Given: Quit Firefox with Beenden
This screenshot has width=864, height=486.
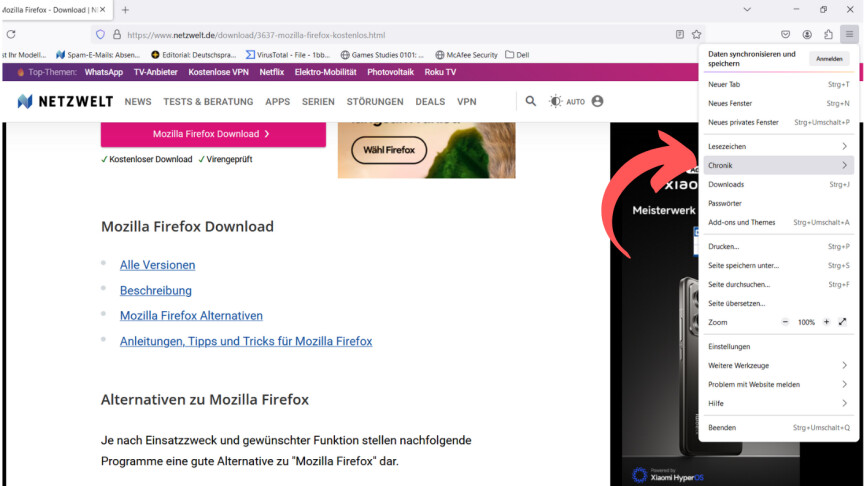Looking at the screenshot, I should [779, 427].
